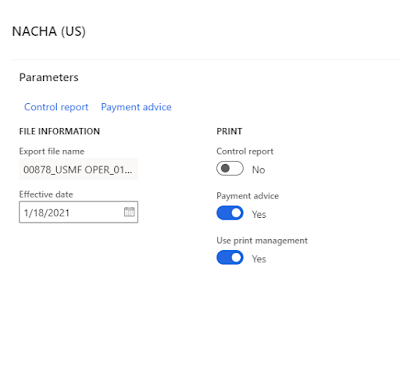The height and width of the screenshot is (378, 400).
Task: Open the Payment advice tab
Action: (136, 107)
